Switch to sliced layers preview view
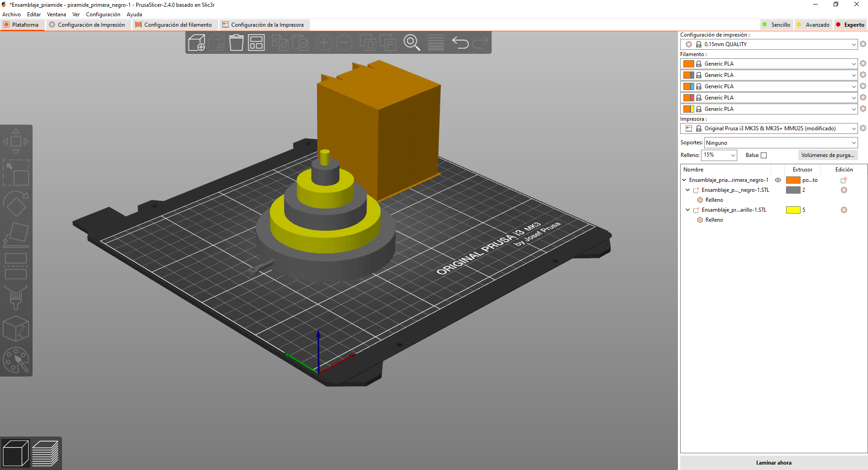The width and height of the screenshot is (868, 470). tap(45, 453)
